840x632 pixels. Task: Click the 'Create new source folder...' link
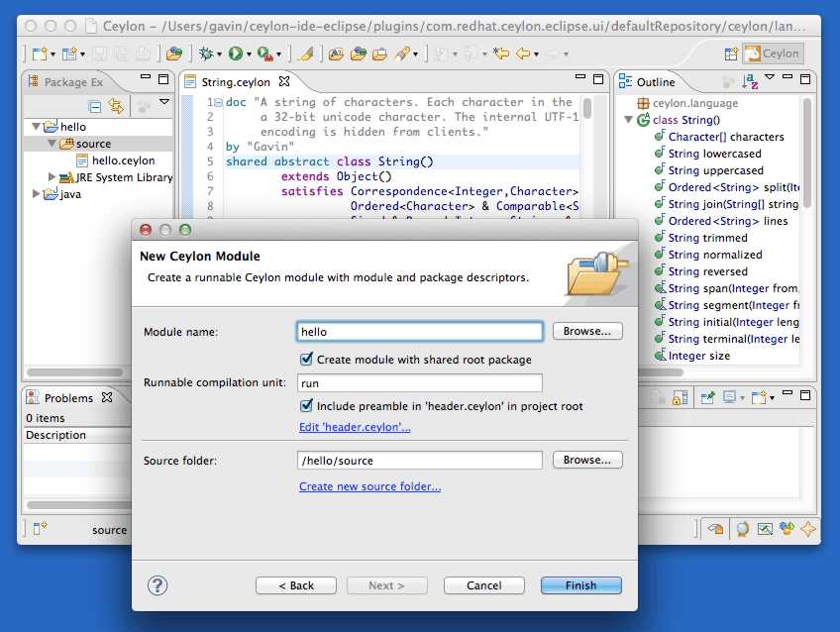370,486
